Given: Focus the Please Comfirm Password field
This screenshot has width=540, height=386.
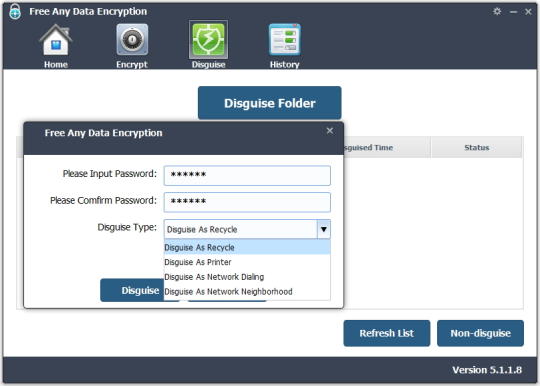Looking at the screenshot, I should [x=247, y=202].
